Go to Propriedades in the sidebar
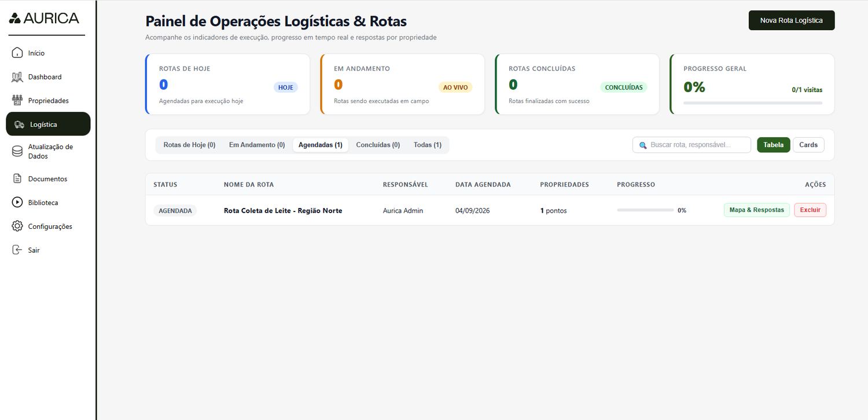This screenshot has height=420, width=868. (x=48, y=100)
